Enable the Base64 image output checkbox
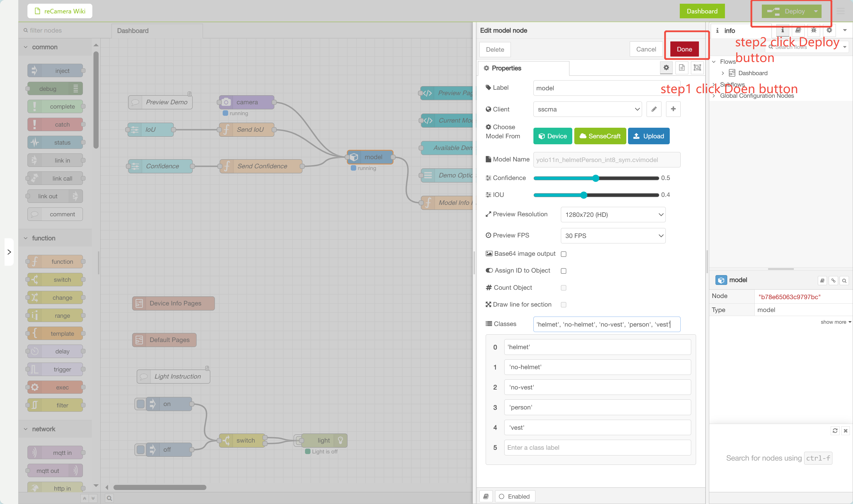 click(x=564, y=254)
